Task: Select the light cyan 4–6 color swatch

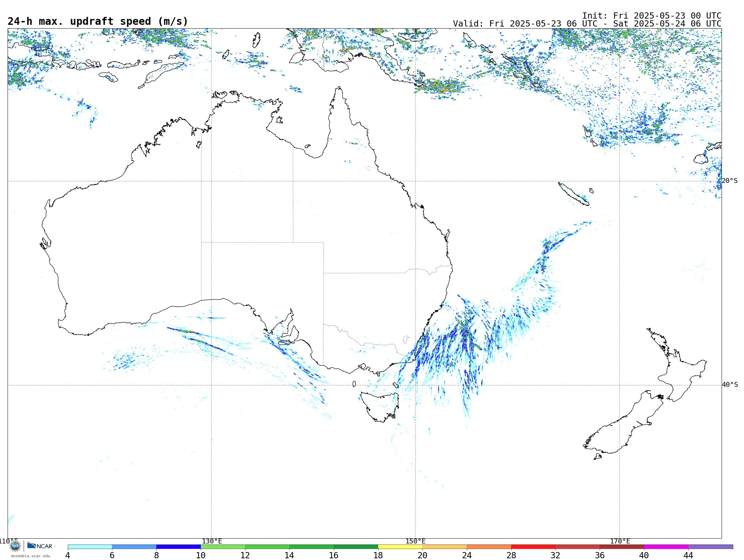Action: coord(90,547)
